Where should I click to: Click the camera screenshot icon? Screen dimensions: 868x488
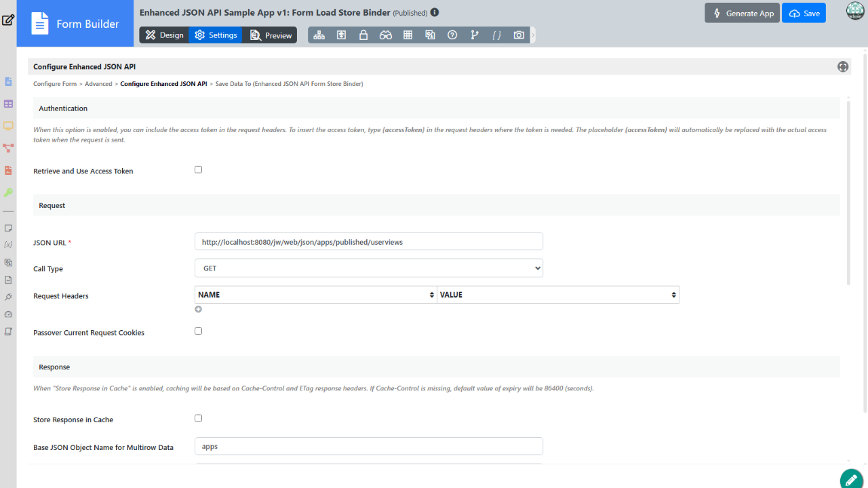tap(519, 35)
